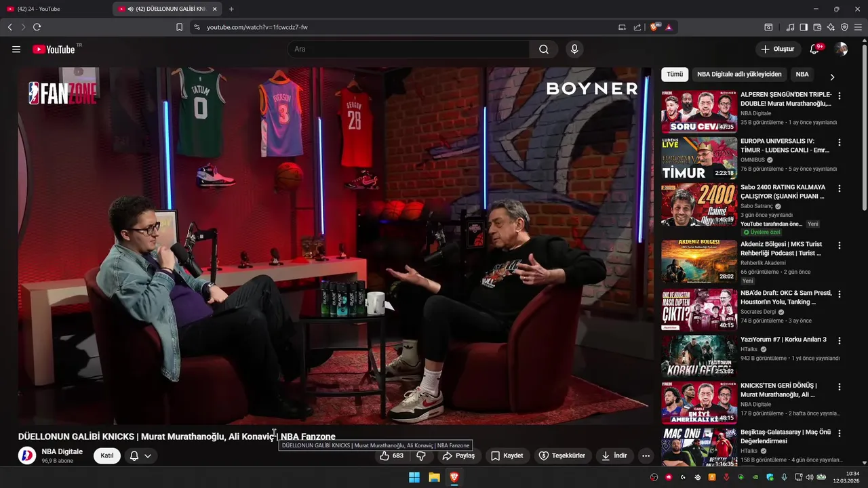The height and width of the screenshot is (488, 868).
Task: Show next filter chips arrow
Action: coord(832,77)
